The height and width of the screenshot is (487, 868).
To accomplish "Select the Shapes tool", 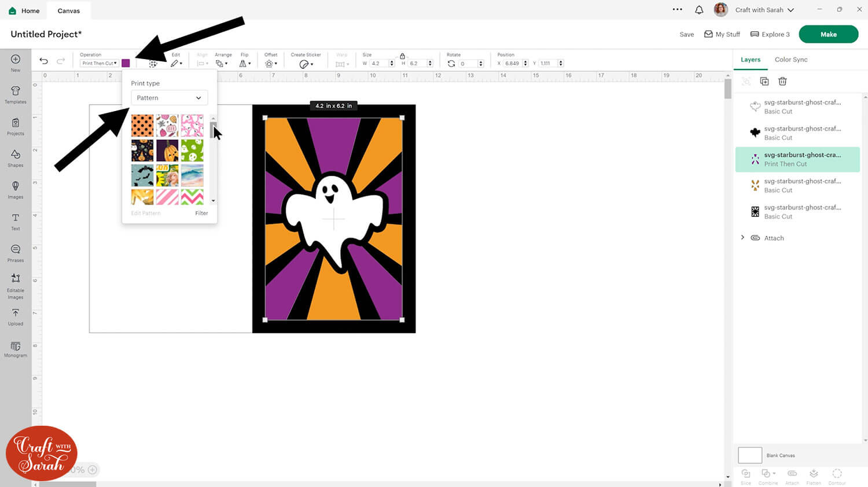I will click(x=16, y=157).
